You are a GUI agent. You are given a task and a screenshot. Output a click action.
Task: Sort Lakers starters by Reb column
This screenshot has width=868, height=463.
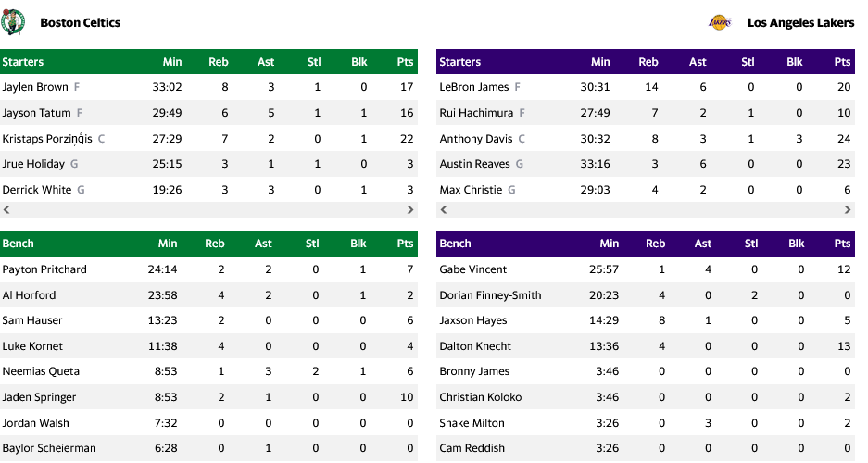pos(648,62)
